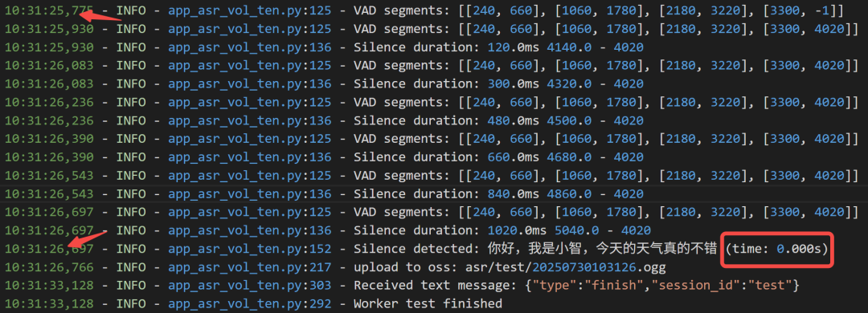Open app_asr_vol_ten.py:152 Silence detected link
The image size is (868, 313).
[x=250, y=250]
